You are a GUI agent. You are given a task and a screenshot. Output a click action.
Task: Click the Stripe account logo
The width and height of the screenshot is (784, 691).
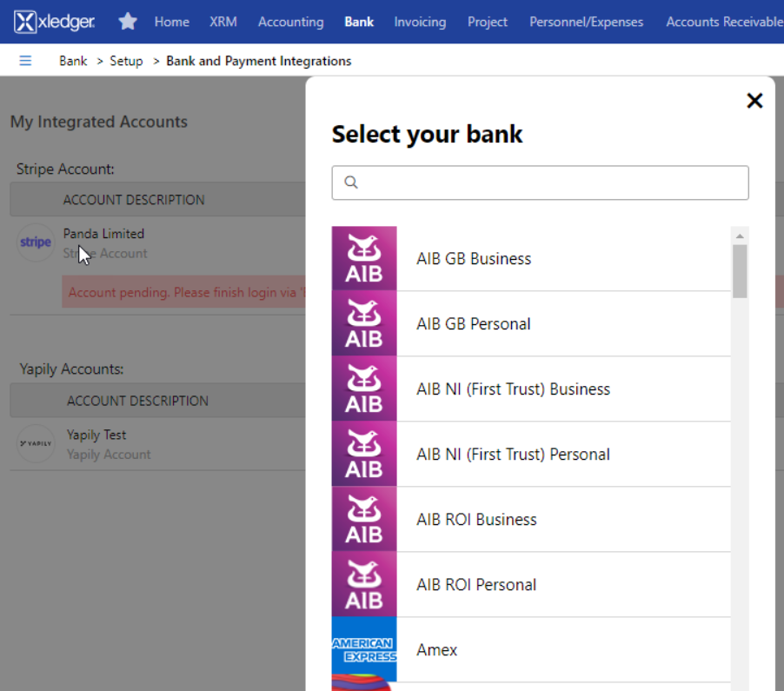(x=36, y=243)
